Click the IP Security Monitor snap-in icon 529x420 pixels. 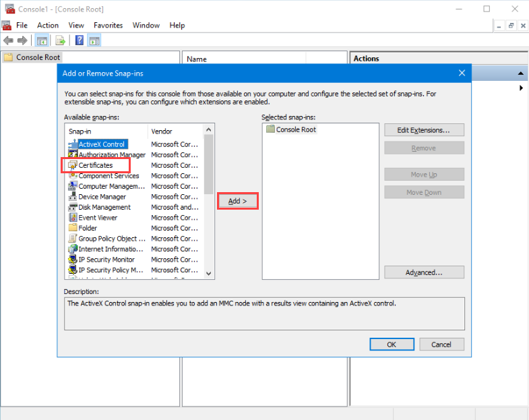click(73, 260)
